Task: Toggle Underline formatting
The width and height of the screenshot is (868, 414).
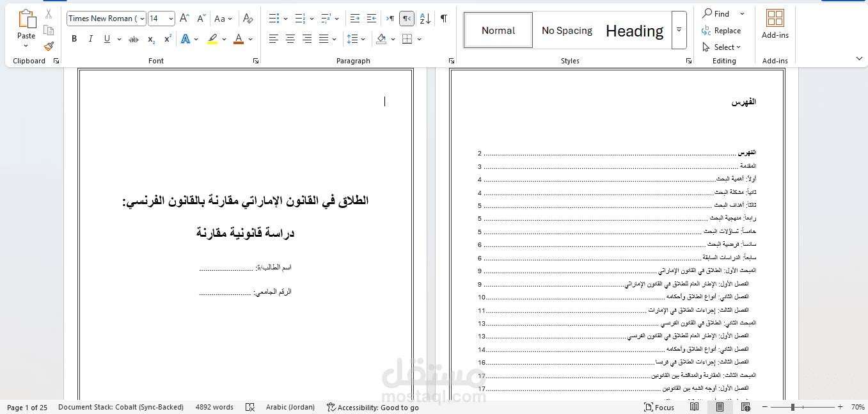Action: point(107,39)
